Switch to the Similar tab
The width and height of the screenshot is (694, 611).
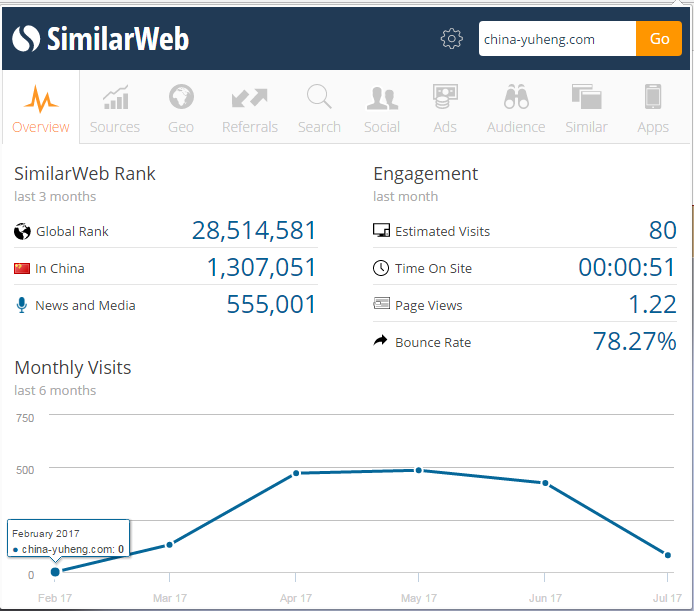(586, 108)
